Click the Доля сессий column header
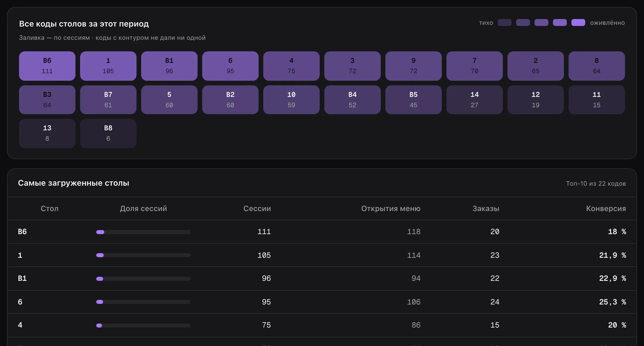 coord(143,208)
